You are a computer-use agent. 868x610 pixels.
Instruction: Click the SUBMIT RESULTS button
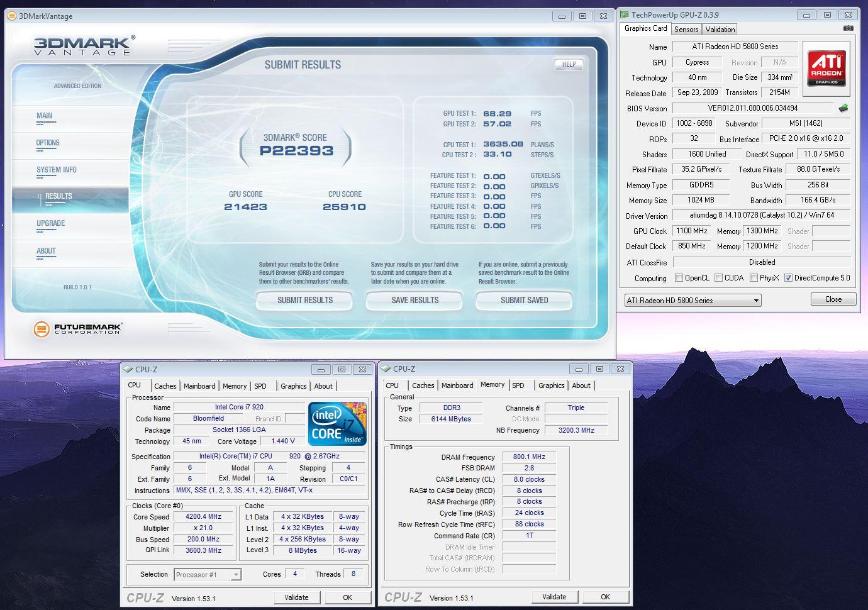coord(305,301)
